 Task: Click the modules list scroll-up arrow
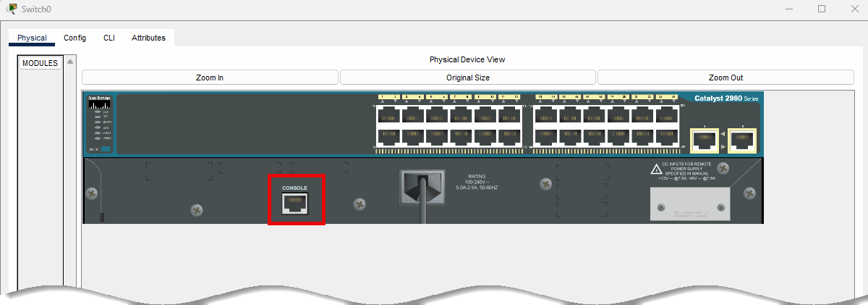[70, 62]
